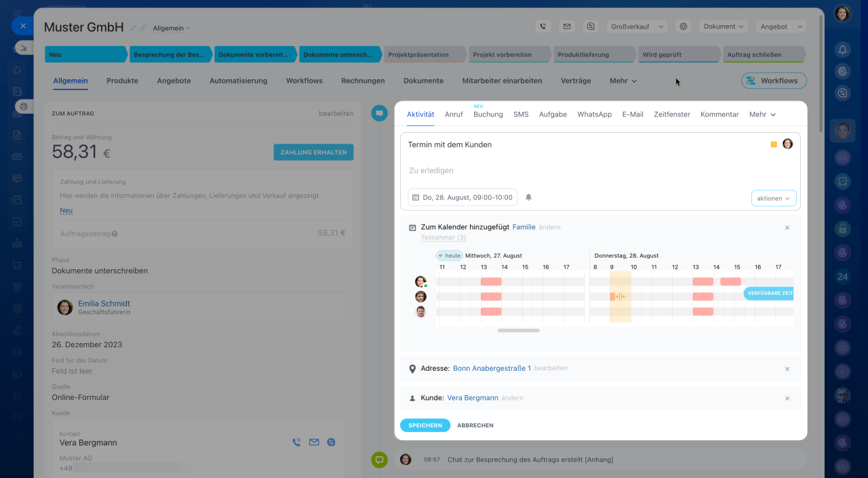Open the Dokument dropdown
Viewport: 868px width, 478px height.
click(724, 26)
